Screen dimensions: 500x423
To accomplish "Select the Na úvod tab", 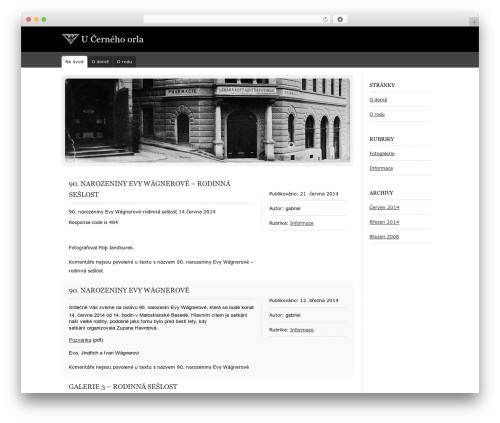I will tap(74, 62).
